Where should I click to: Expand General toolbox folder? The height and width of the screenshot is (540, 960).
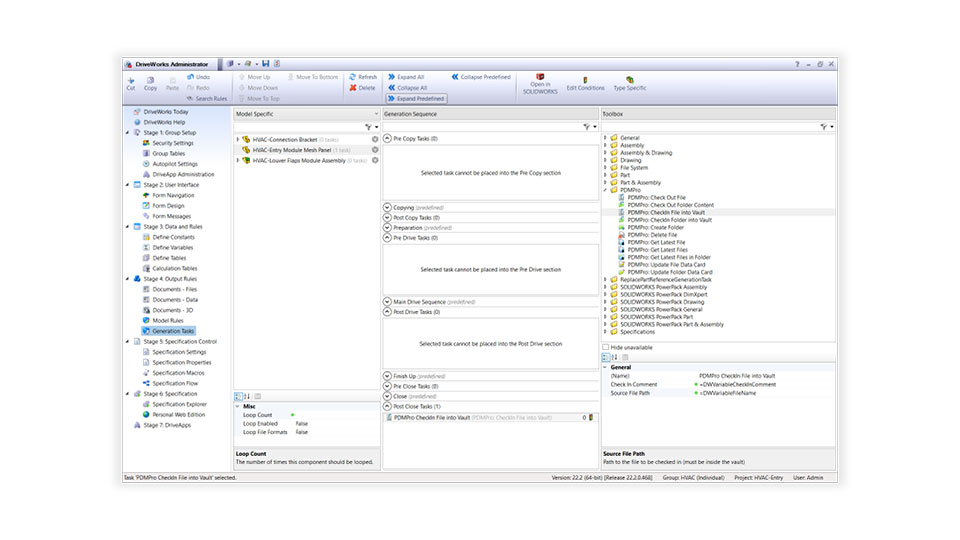click(606, 138)
